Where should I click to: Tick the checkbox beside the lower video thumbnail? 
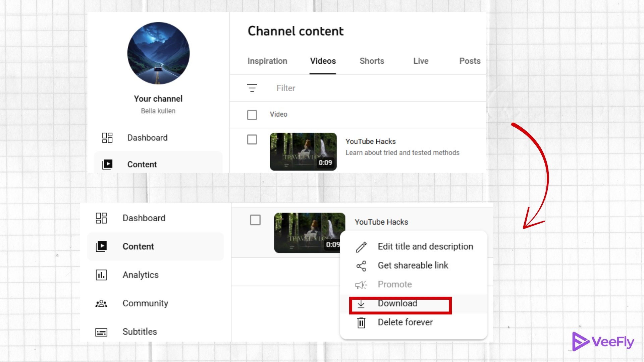pyautogui.click(x=255, y=220)
